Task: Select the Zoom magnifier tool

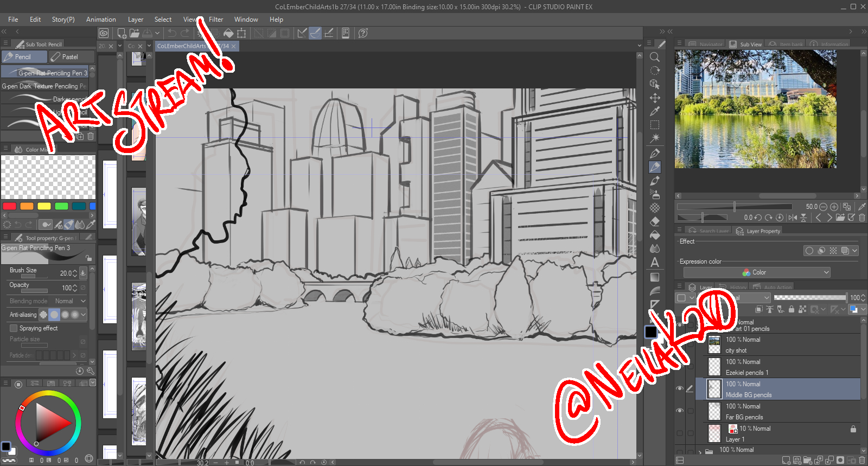Action: click(x=655, y=57)
